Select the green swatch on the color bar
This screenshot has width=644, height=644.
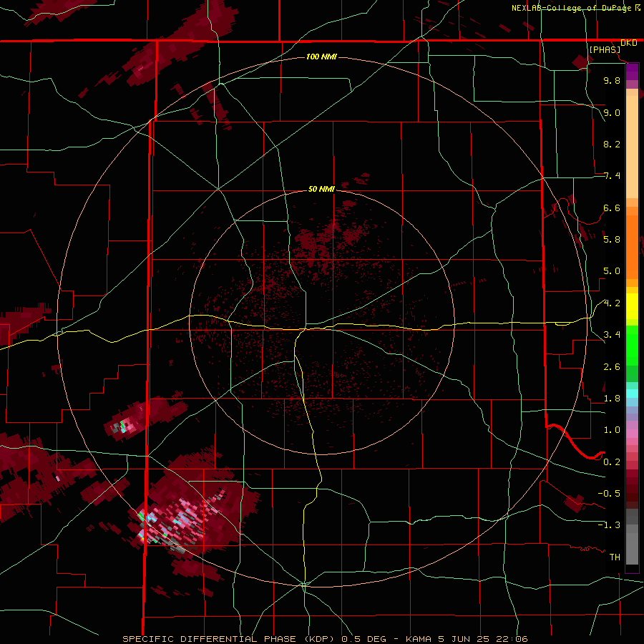point(632,346)
